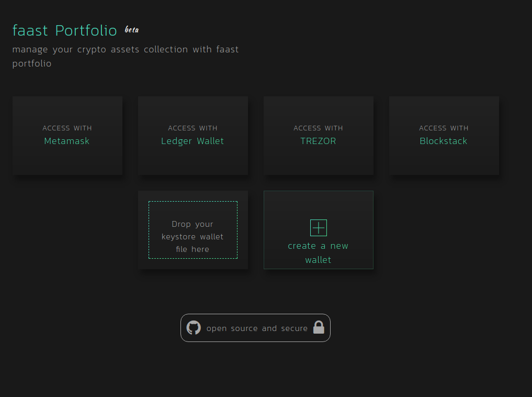Access portfolio with TREZOR
This screenshot has height=397, width=532.
click(319, 136)
